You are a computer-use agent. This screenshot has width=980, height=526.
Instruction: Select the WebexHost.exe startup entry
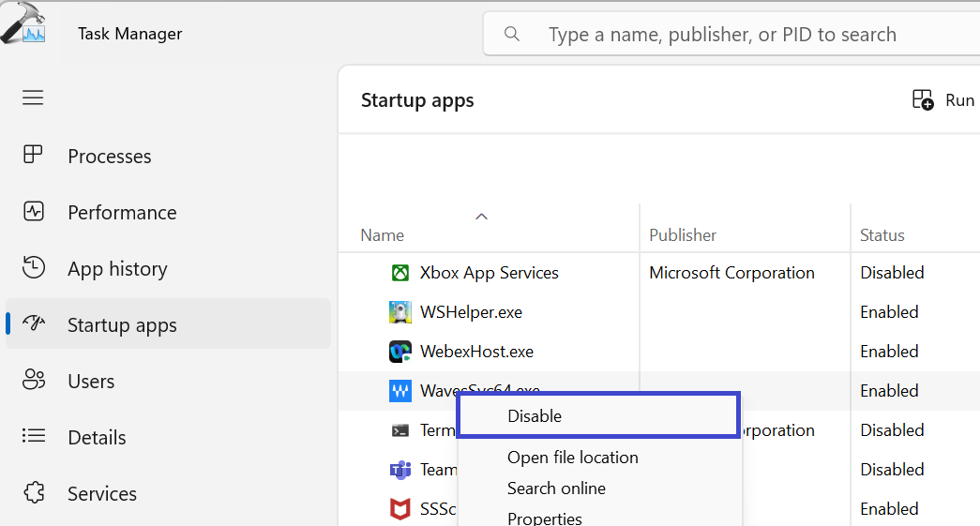coord(476,352)
